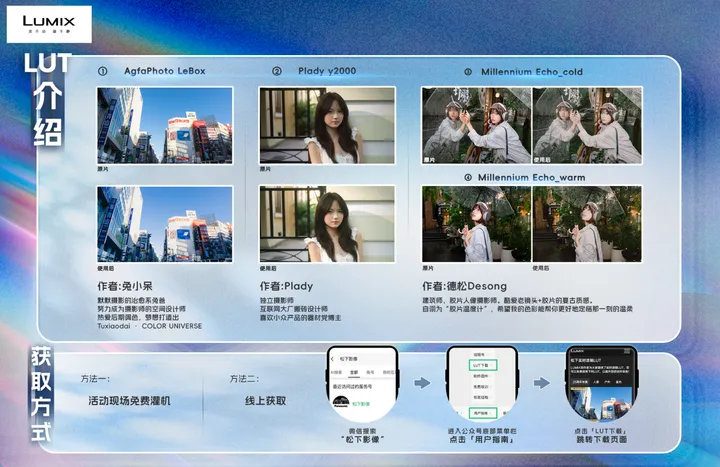This screenshot has height=467, width=720.
Task: Open Millennium Echo_cold 使用后 photo
Action: [587, 126]
